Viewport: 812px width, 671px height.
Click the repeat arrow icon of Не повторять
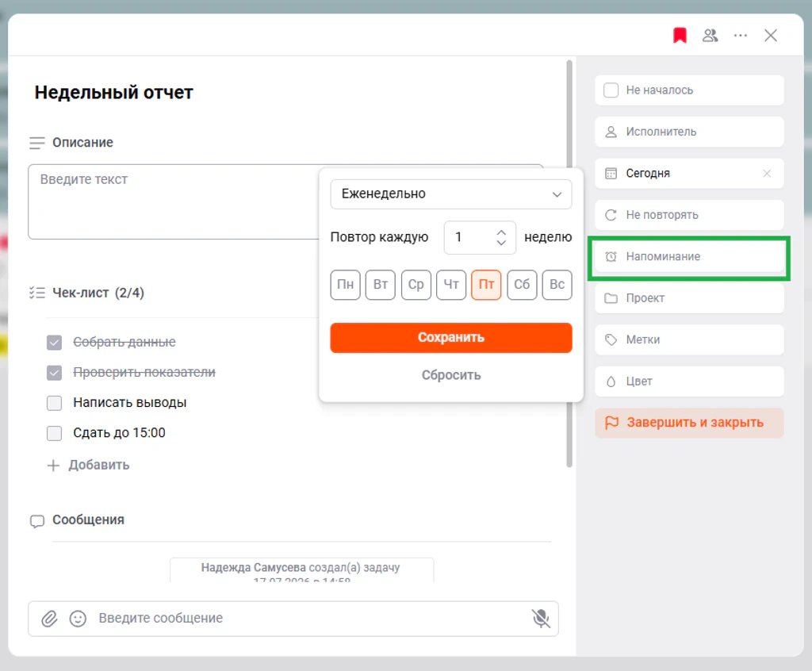pyautogui.click(x=611, y=214)
